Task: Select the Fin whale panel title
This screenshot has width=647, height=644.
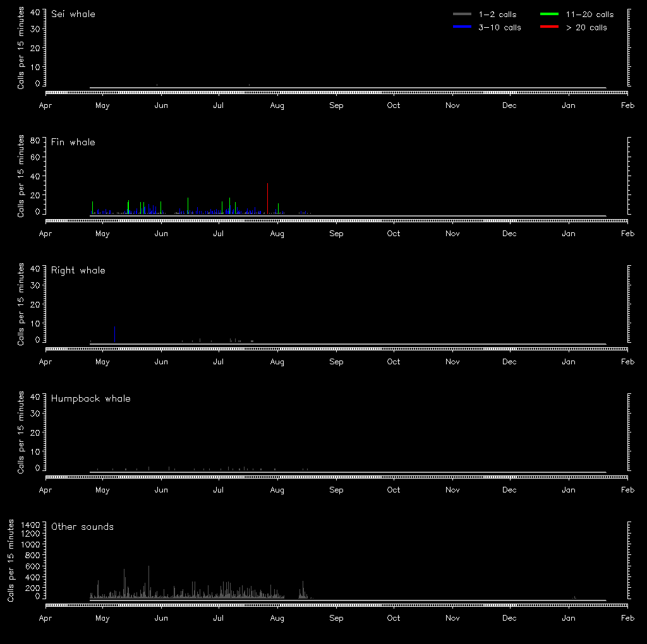Action: [73, 142]
